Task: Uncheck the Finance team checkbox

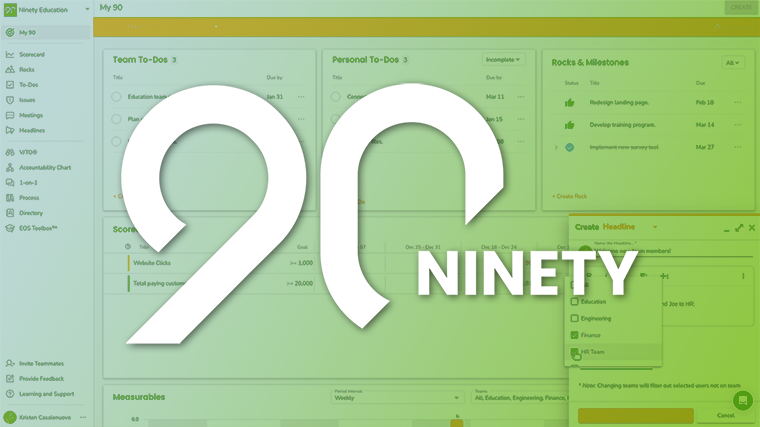Action: pyautogui.click(x=574, y=335)
